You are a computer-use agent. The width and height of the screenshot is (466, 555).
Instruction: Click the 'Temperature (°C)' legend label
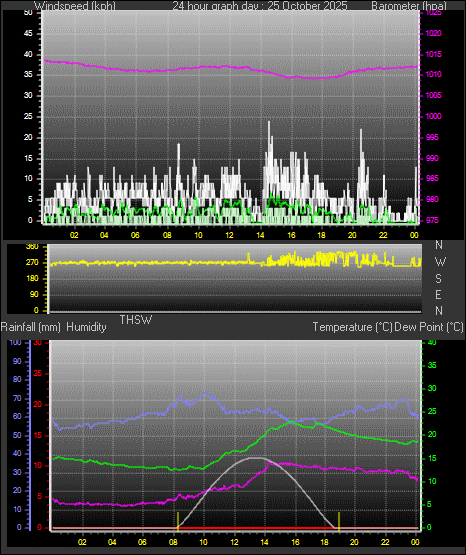352,327
